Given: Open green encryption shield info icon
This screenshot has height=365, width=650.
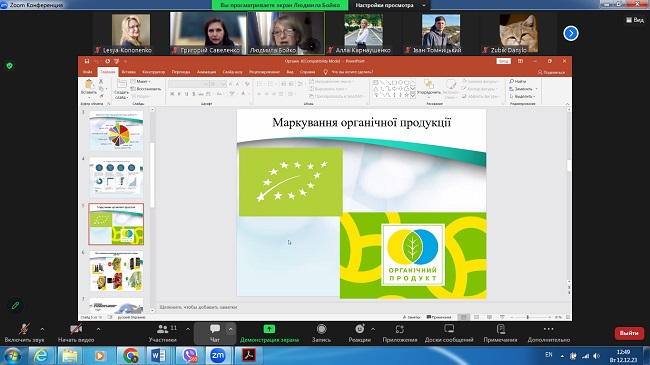Looking at the screenshot, I should (10, 66).
